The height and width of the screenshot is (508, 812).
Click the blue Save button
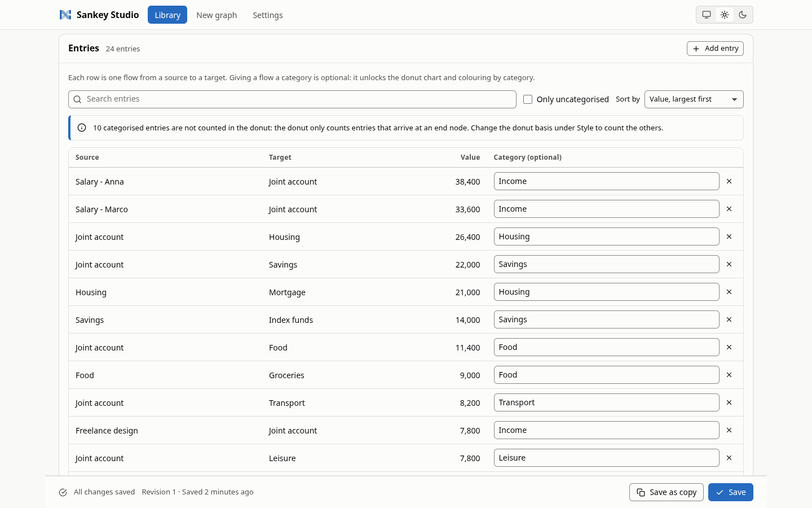point(731,492)
